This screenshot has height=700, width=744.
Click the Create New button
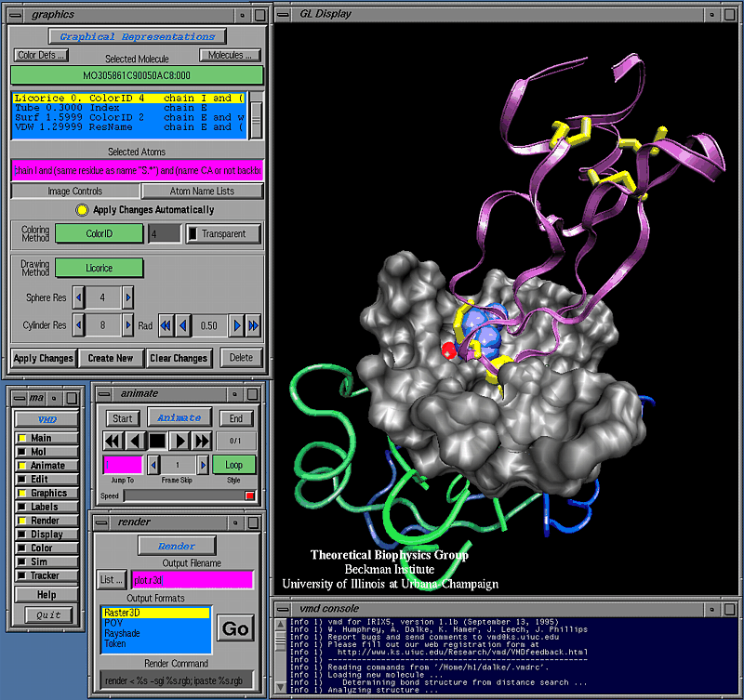[x=111, y=358]
